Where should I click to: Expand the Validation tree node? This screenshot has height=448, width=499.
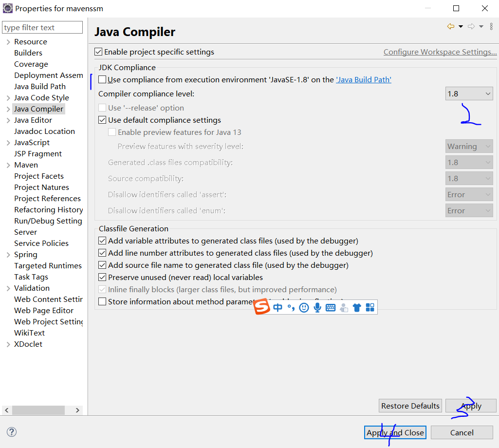pyautogui.click(x=8, y=288)
